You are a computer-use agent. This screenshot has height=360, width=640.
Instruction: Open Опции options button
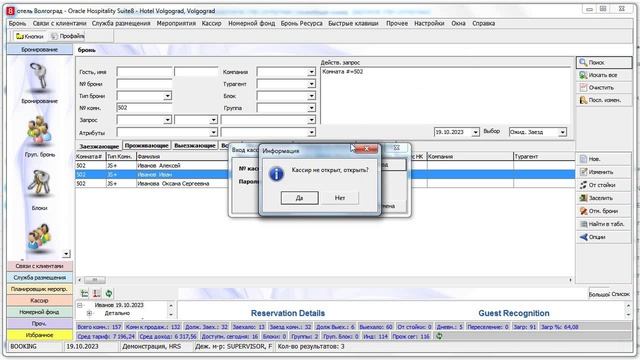tap(604, 237)
